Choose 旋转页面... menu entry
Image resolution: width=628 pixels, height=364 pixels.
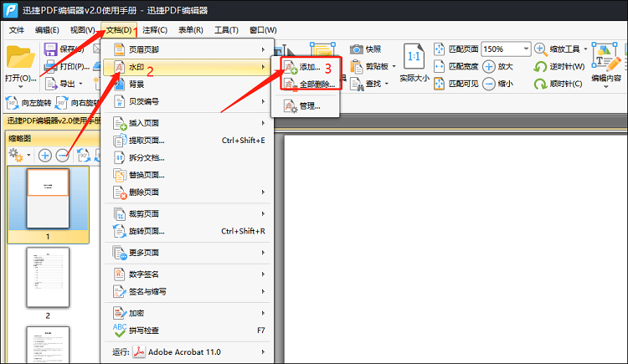tap(188, 231)
